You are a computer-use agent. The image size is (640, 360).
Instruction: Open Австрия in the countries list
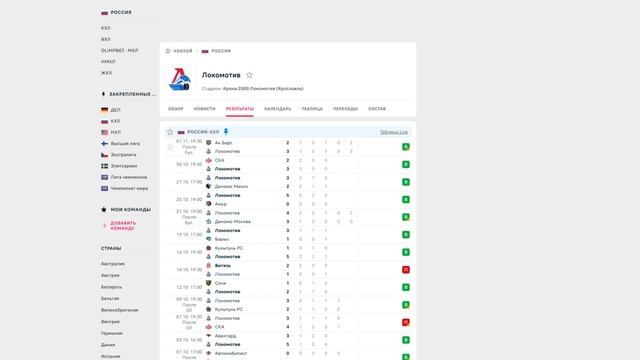coord(110,276)
